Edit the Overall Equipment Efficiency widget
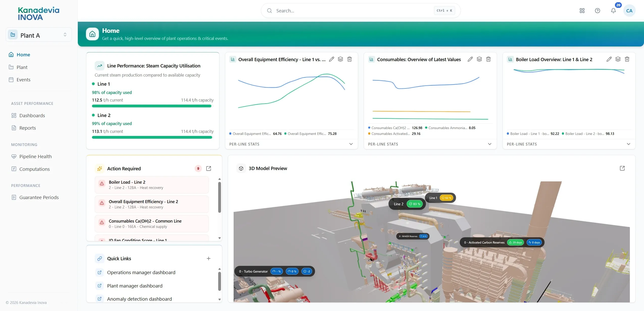This screenshot has width=644, height=311. point(331,59)
